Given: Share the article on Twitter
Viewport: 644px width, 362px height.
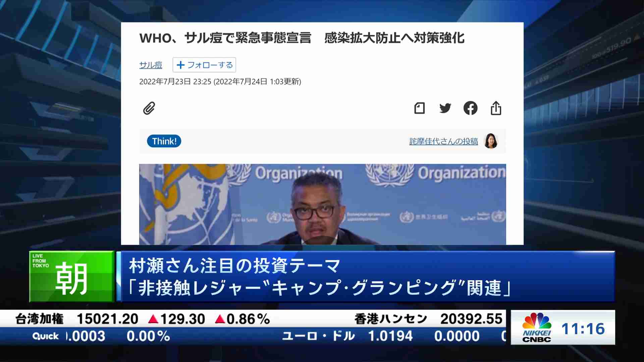Looking at the screenshot, I should click(445, 108).
